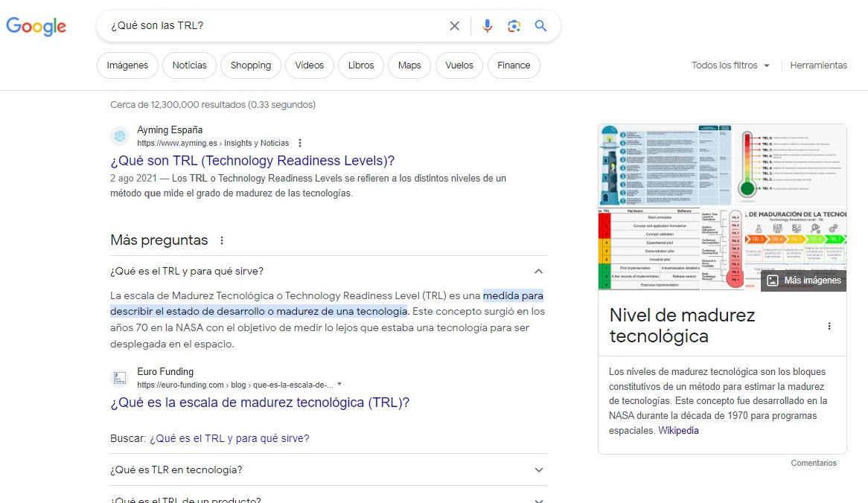Open Todos los filtros dropdown
The width and height of the screenshot is (868, 503).
click(x=731, y=65)
